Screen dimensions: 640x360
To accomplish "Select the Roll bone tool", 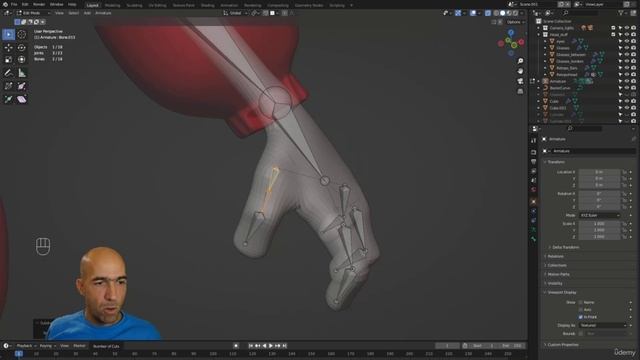I will (x=8, y=86).
